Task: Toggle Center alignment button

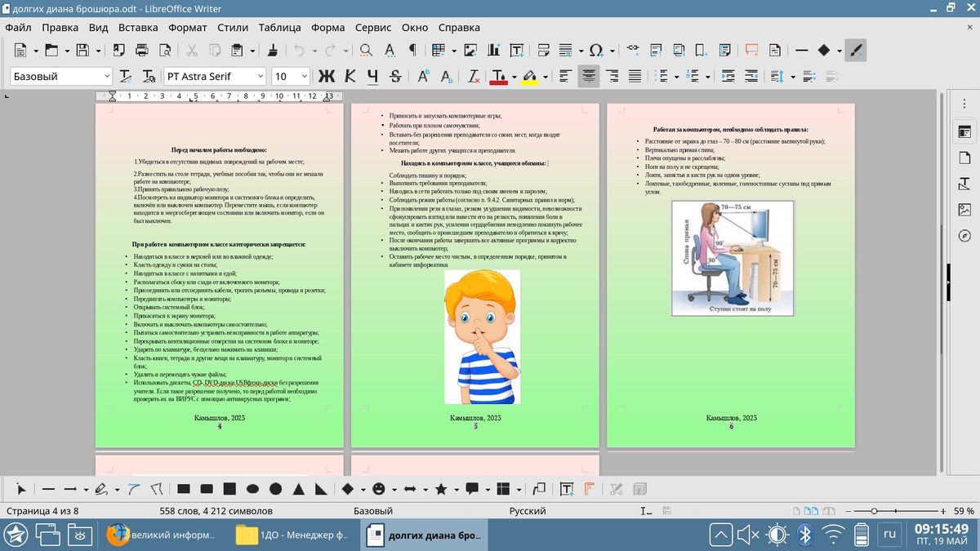Action: point(589,77)
